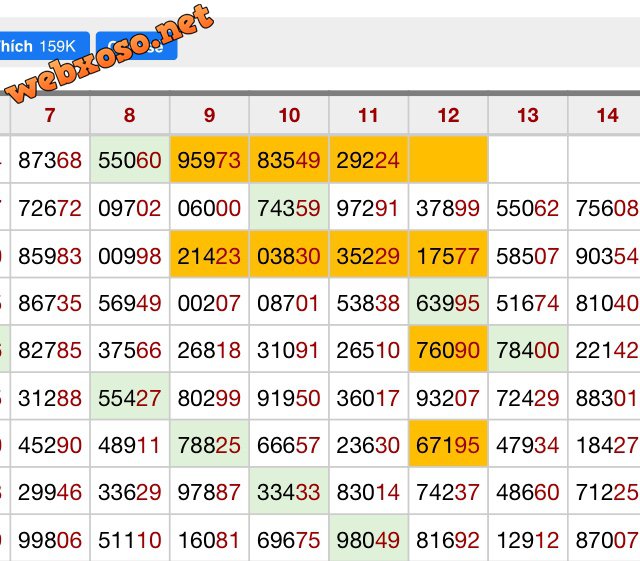640x561 pixels.
Task: Click cell with number 55060
Action: coord(129,160)
